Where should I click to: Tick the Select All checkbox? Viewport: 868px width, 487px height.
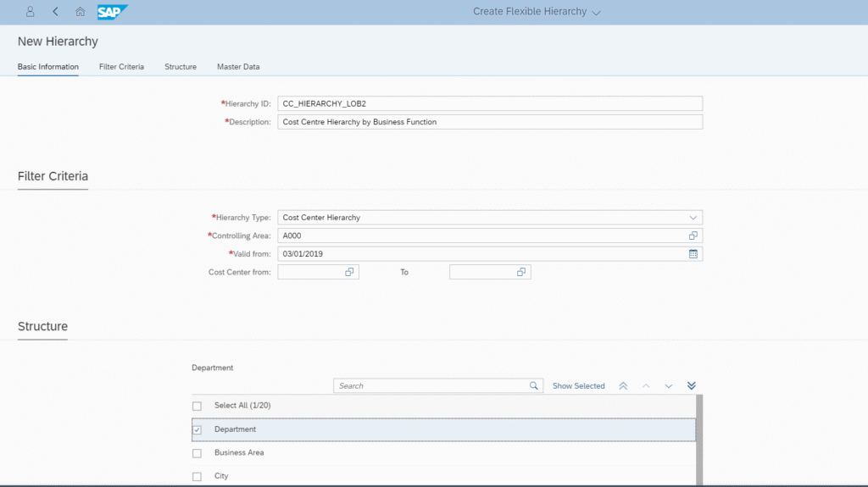[197, 407]
